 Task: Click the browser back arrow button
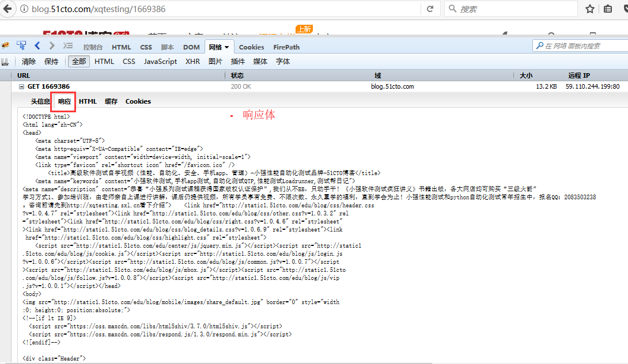(7, 9)
